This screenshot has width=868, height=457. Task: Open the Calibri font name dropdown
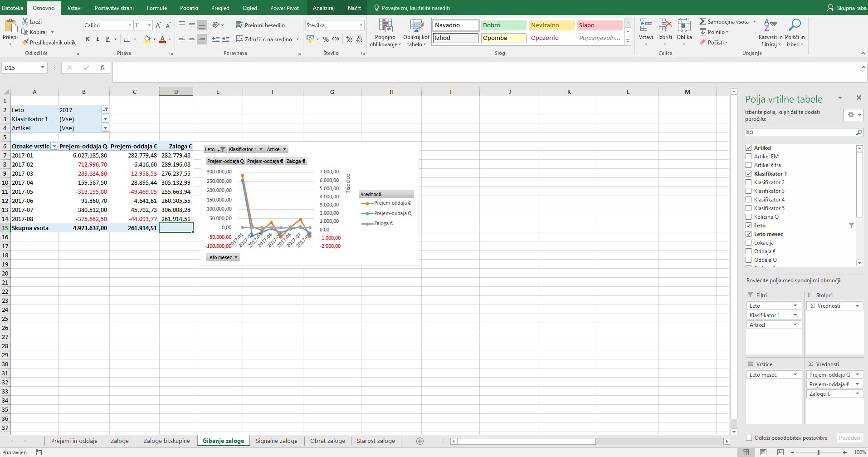(x=130, y=25)
